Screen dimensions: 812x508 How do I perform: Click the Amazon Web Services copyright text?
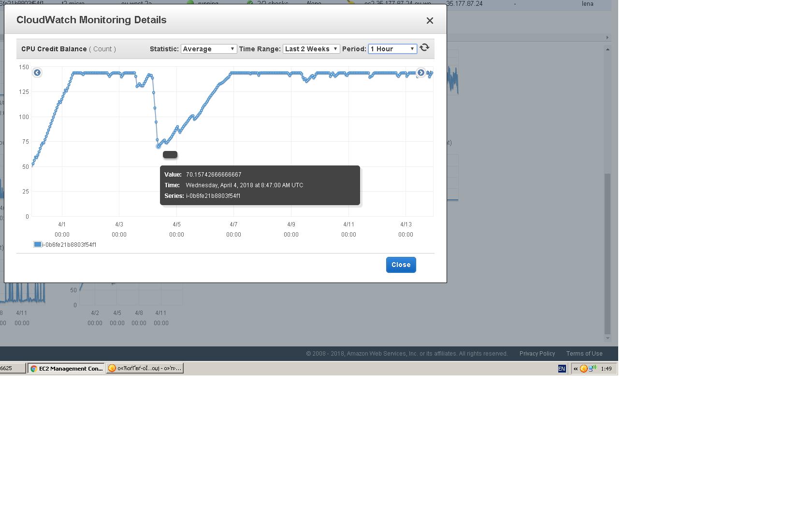click(x=406, y=354)
